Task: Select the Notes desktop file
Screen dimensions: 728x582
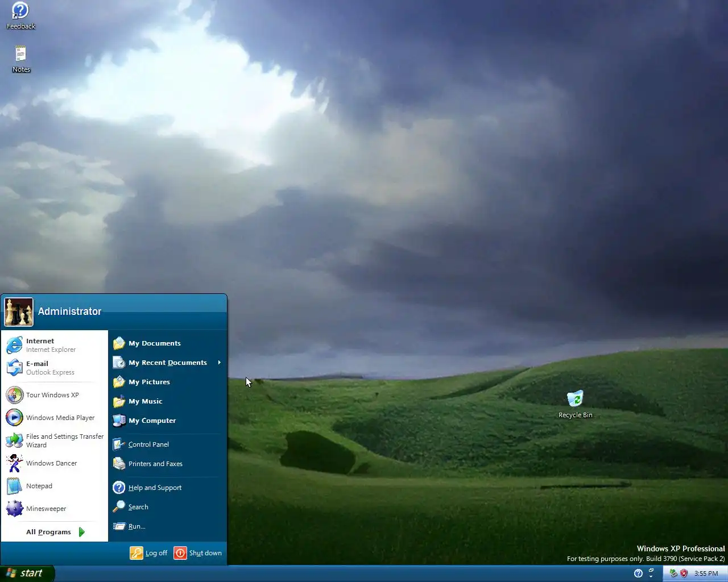Action: [x=21, y=59]
